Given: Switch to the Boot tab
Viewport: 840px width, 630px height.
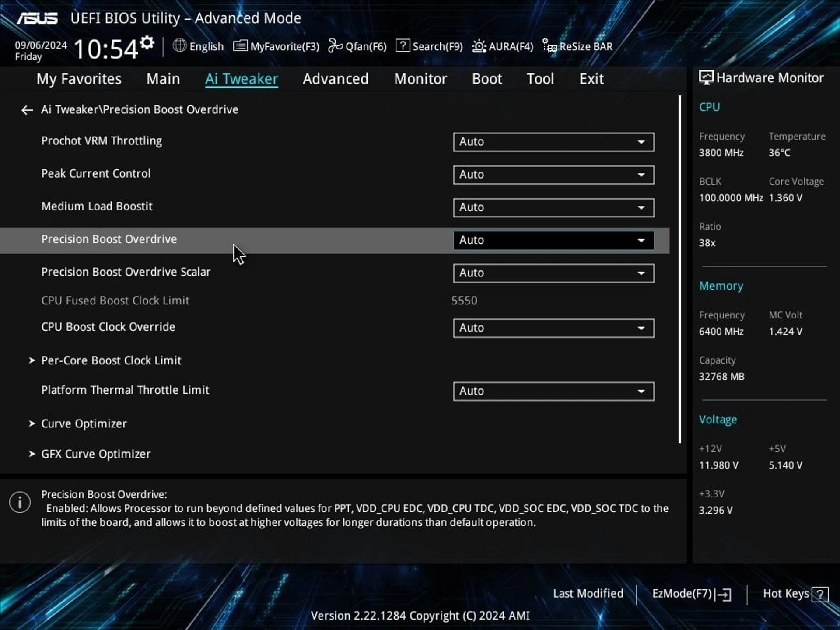Looking at the screenshot, I should tap(487, 79).
